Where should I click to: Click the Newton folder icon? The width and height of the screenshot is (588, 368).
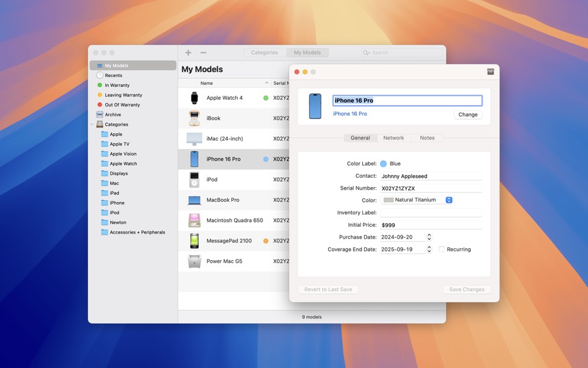pyautogui.click(x=105, y=222)
